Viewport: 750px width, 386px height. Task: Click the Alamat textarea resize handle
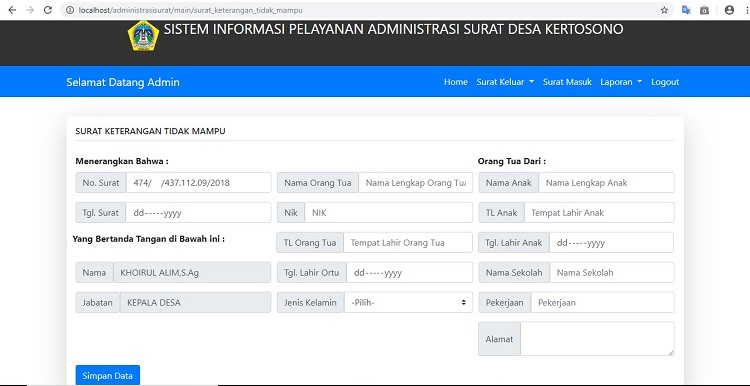[671, 353]
